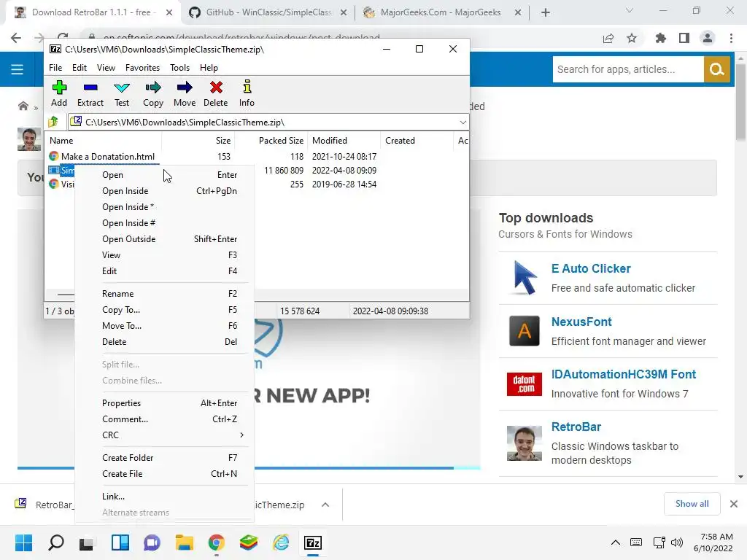The image size is (747, 560).
Task: Sort by the Packed Size column
Action: (271, 141)
